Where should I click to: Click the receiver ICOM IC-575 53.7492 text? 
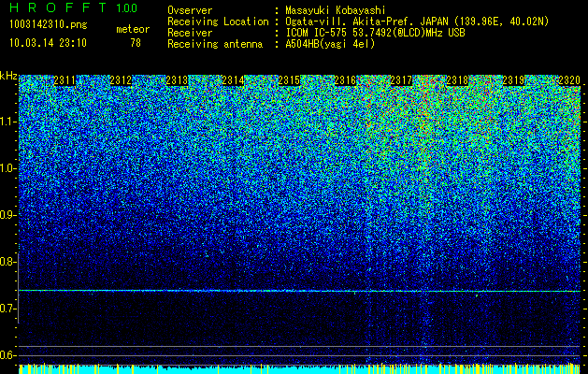tap(375, 33)
